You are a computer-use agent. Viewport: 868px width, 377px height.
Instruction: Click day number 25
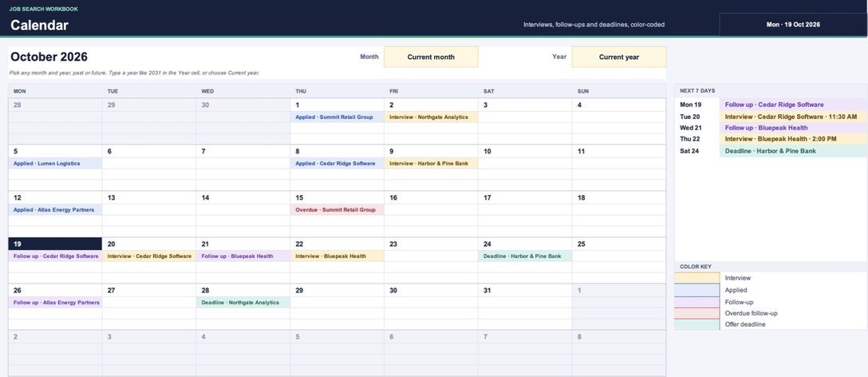tap(582, 244)
